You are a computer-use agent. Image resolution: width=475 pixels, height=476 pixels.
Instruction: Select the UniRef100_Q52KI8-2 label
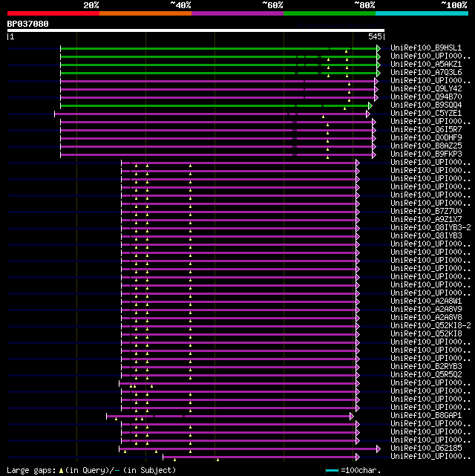[430, 325]
